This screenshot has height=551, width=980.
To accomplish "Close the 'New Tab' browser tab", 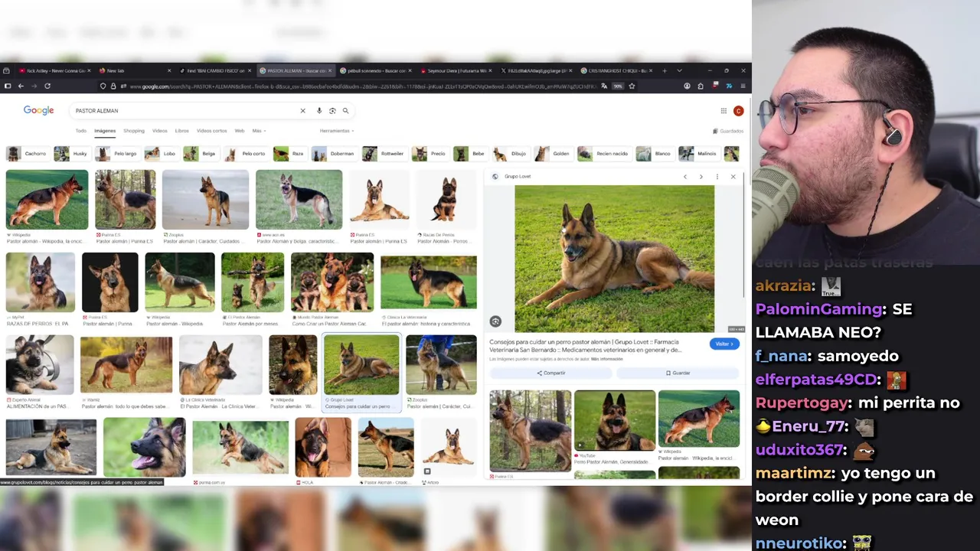I will [170, 70].
